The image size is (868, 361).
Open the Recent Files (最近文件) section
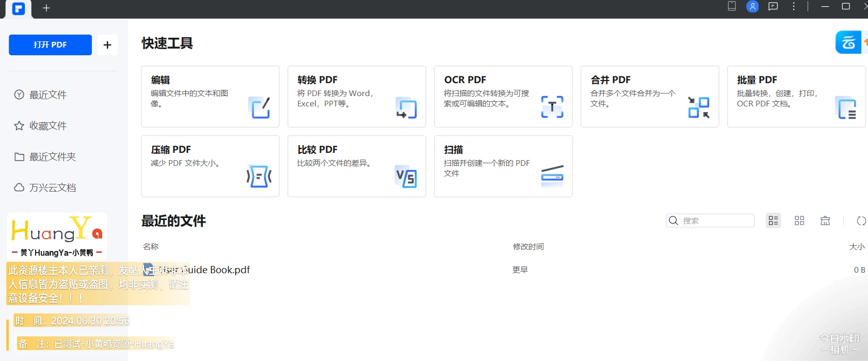coord(47,95)
